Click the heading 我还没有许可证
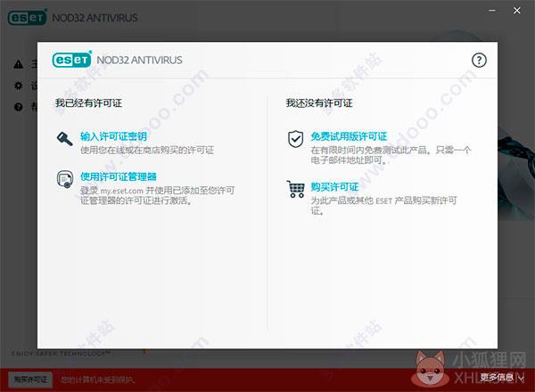 (319, 103)
